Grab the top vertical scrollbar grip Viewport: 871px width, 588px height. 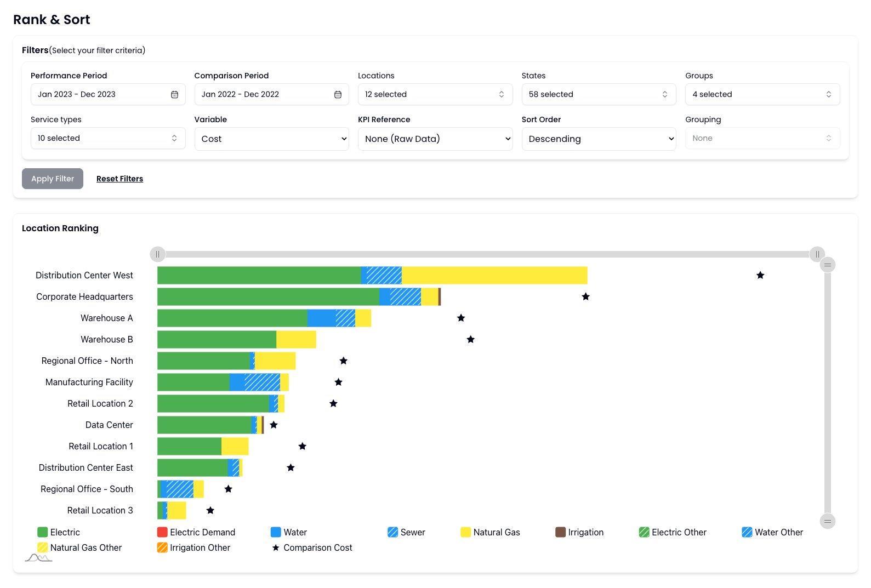tap(827, 265)
